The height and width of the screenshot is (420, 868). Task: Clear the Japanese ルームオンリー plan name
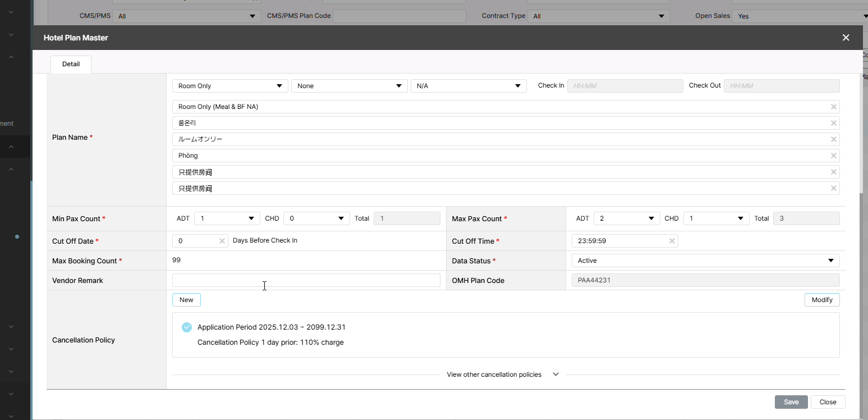pos(833,139)
